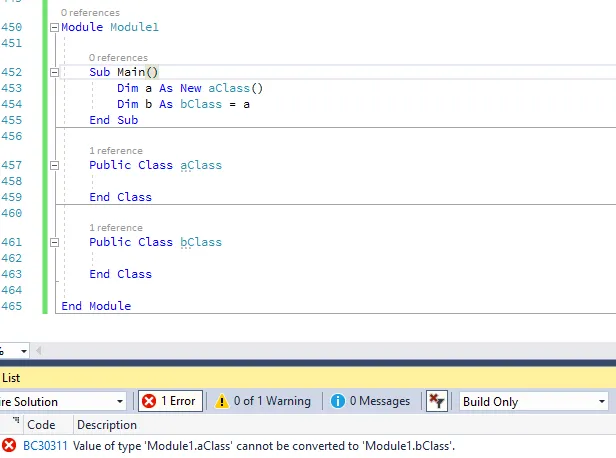Open the Entire Solution scope dropdown
This screenshot has width=616, height=458.
point(63,401)
